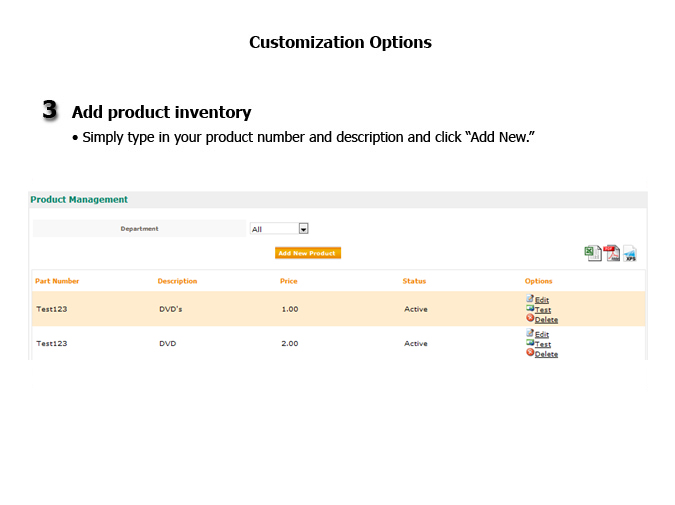Sort by the Price column header
Viewport: 675px width, 505px height.
289,281
